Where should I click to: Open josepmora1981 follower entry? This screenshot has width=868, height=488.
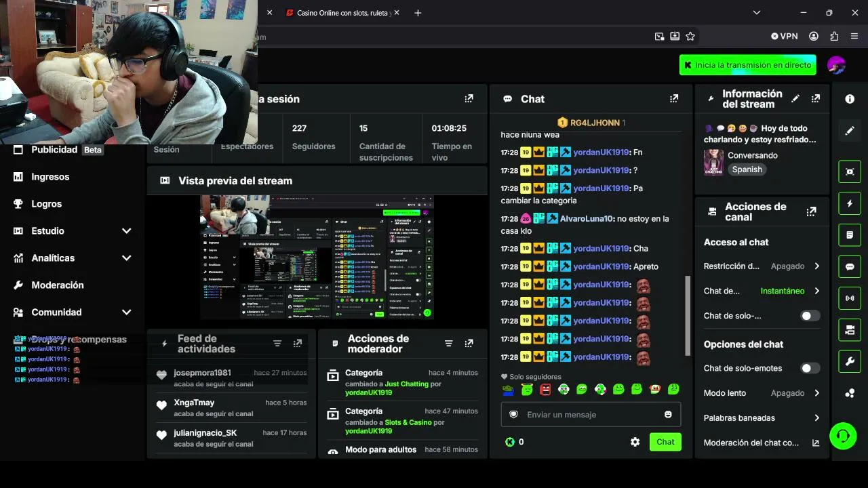[x=231, y=378]
